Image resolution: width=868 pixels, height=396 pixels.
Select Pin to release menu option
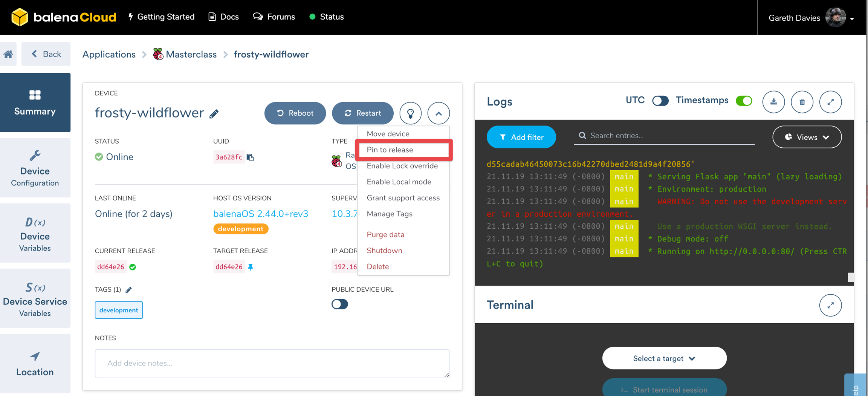coord(390,150)
